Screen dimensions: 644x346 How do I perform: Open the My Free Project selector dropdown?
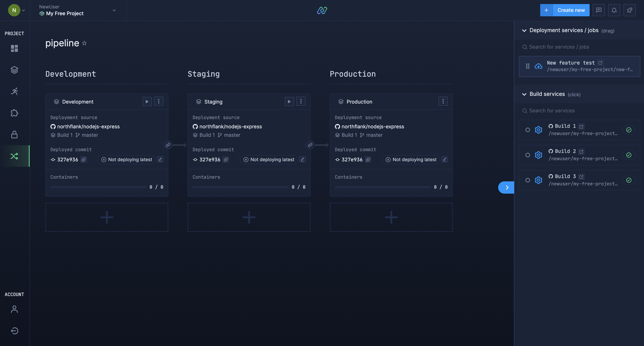tap(78, 10)
